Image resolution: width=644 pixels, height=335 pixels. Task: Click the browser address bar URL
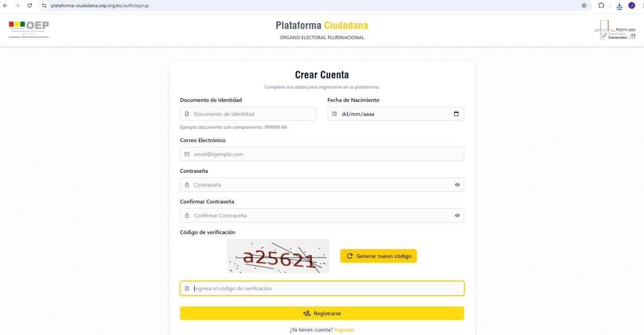point(100,6)
